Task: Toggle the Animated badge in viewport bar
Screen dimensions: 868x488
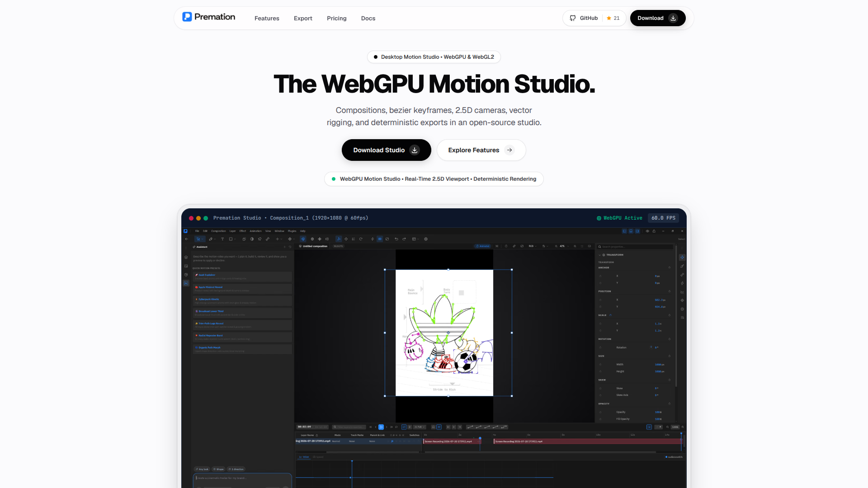Action: pyautogui.click(x=483, y=246)
